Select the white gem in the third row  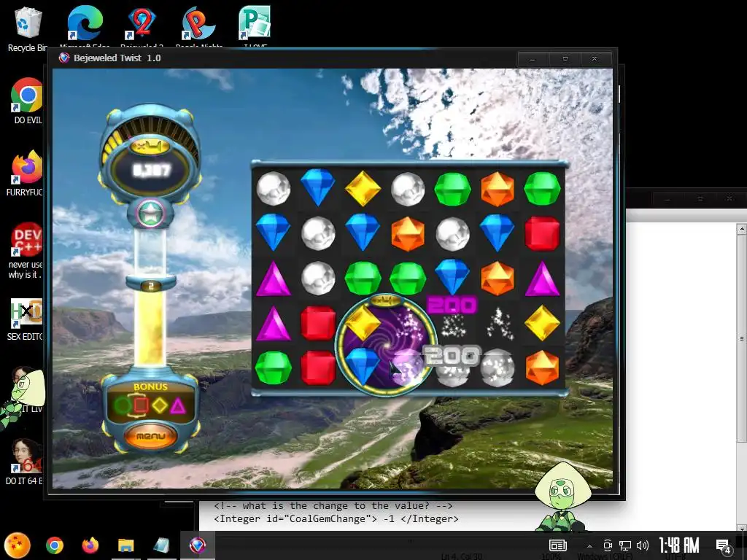[318, 278]
